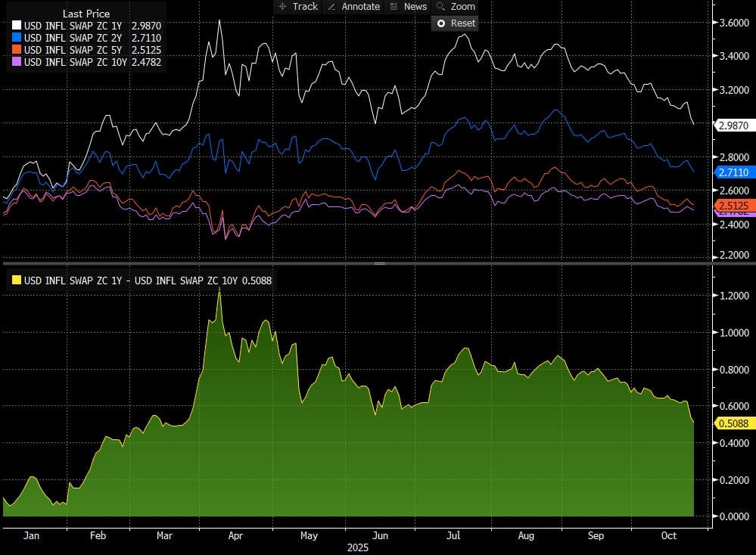Click the News list icon
The height and width of the screenshot is (555, 756).
click(x=394, y=6)
